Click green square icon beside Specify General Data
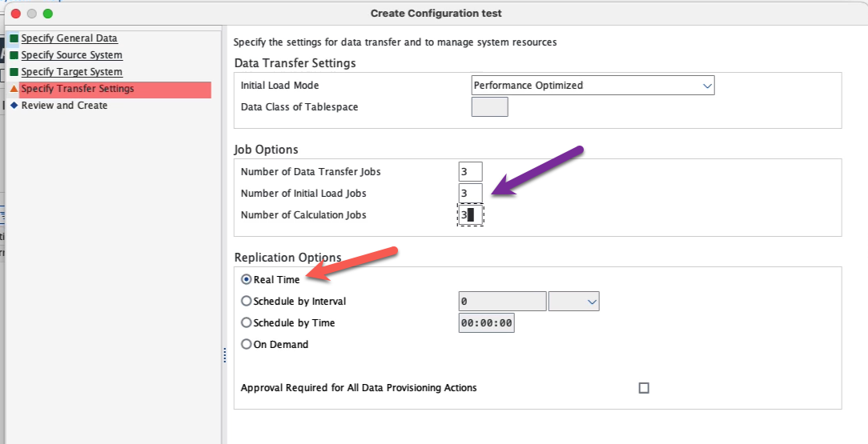868x444 pixels. 14,38
